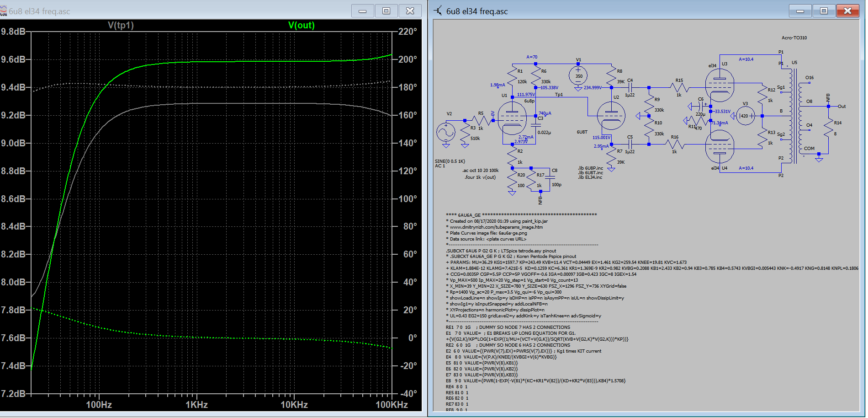
Task: Minimize the schematic window
Action: click(x=800, y=11)
